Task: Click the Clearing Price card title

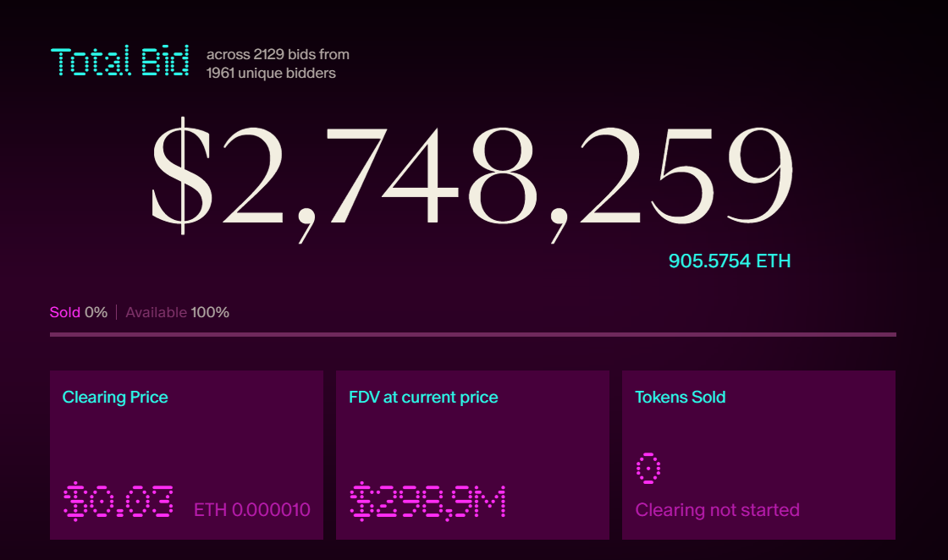Action: [x=115, y=397]
